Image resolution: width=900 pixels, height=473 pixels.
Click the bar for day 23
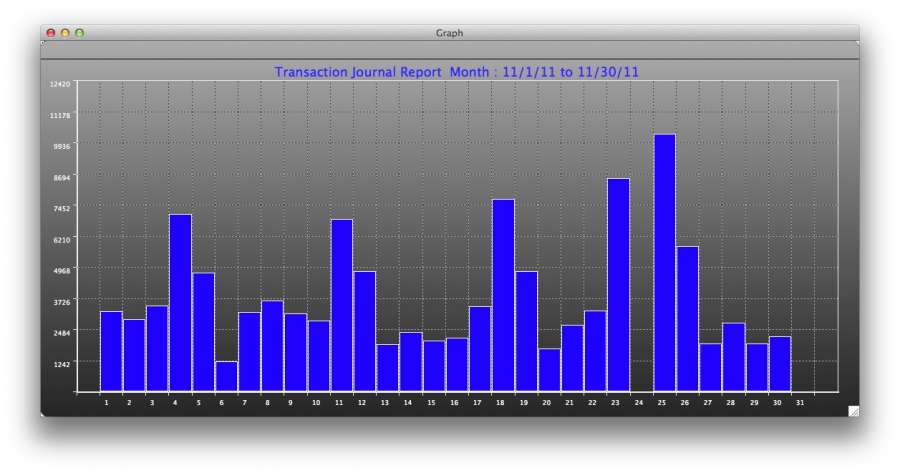[x=618, y=285]
